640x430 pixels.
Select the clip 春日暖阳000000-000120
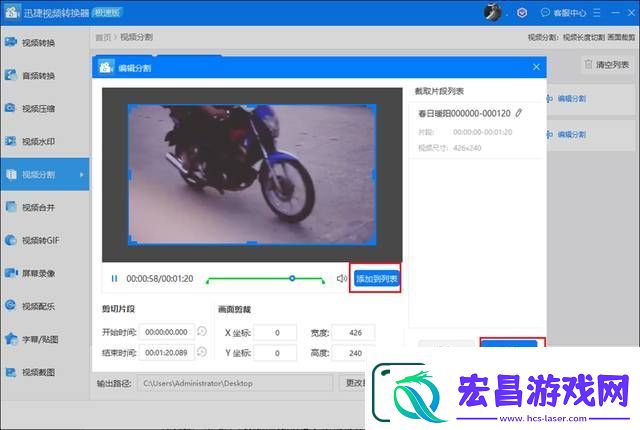pyautogui.click(x=464, y=113)
